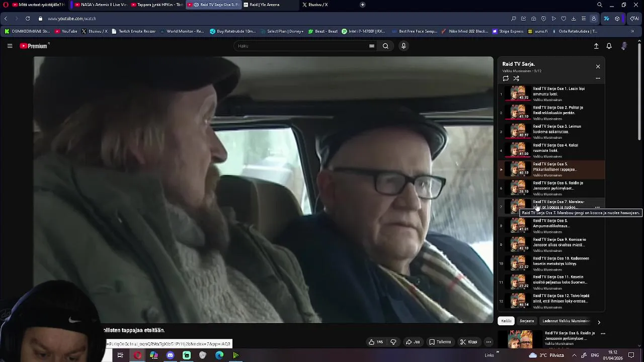
Task: Open a new browser tab
Action: (363, 5)
